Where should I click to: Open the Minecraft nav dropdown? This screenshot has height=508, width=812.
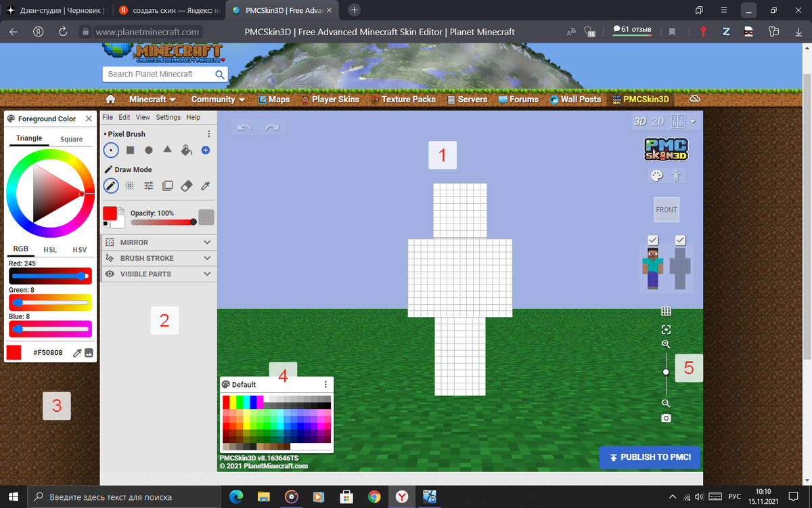[152, 99]
